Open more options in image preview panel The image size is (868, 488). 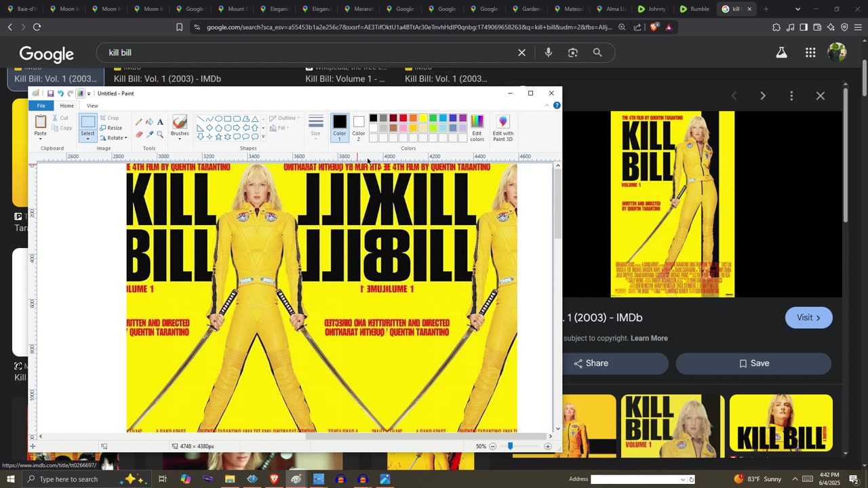pyautogui.click(x=791, y=96)
